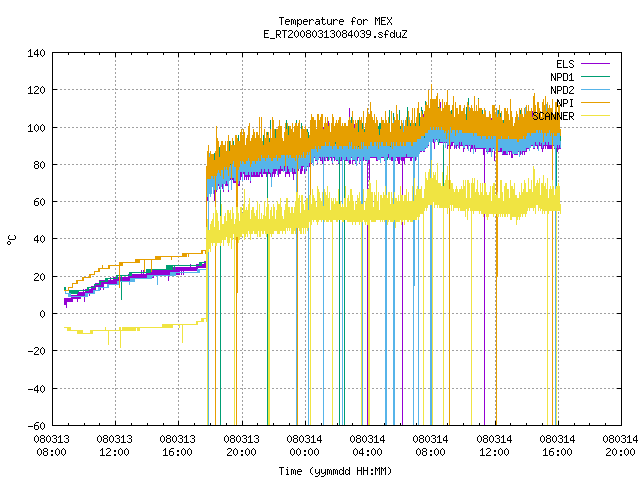The width and height of the screenshot is (640, 480).
Task: Click the NPD1 legend label
Action: [562, 77]
